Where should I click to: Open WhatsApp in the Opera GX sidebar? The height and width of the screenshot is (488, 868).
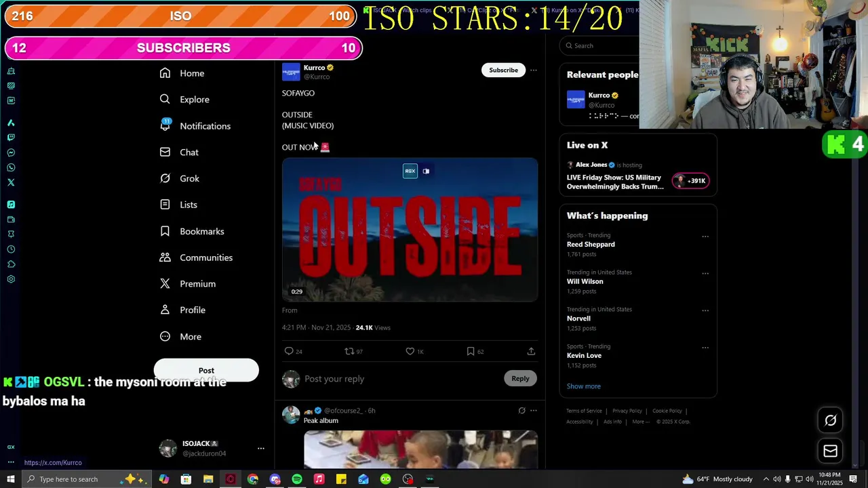point(11,167)
